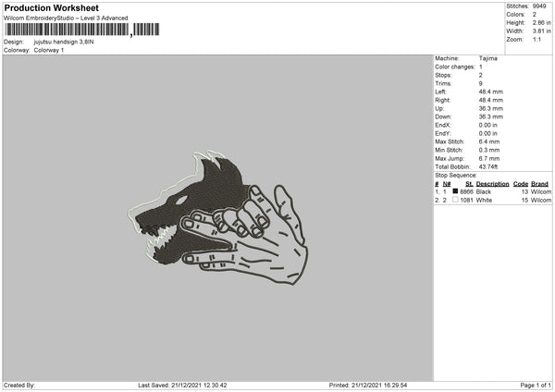The image size is (555, 392).
Task: Select the Max Jump value 6.7 mm
Action: [489, 158]
